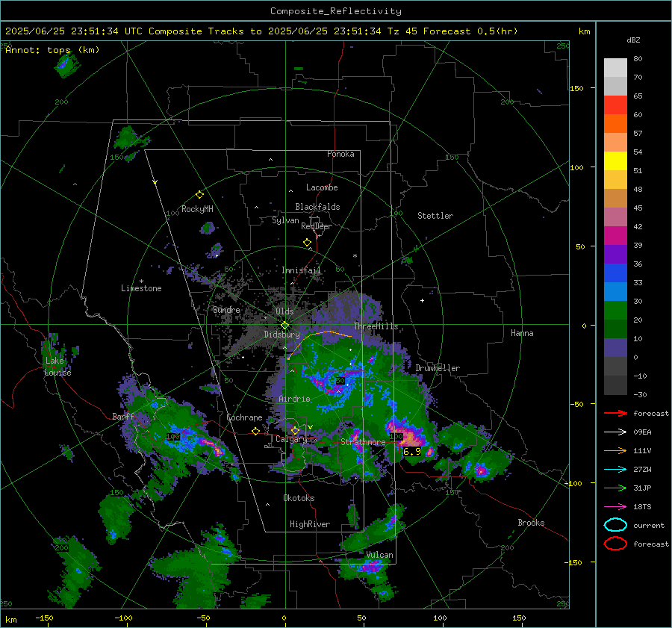Click the Olds town label

(284, 311)
